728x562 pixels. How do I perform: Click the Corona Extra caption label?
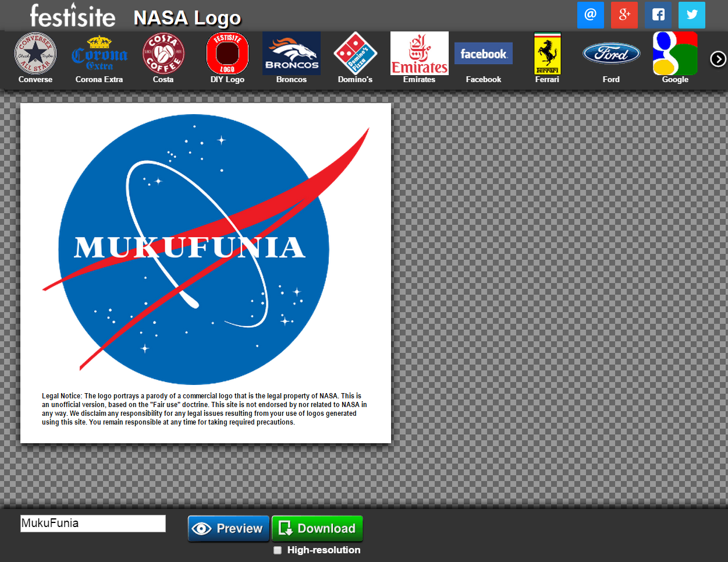click(x=100, y=79)
